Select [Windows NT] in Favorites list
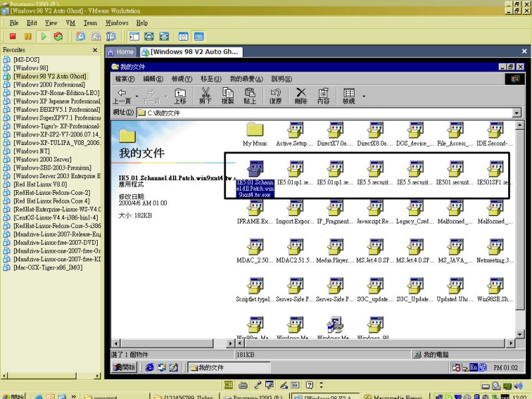The image size is (532, 399). [31, 151]
